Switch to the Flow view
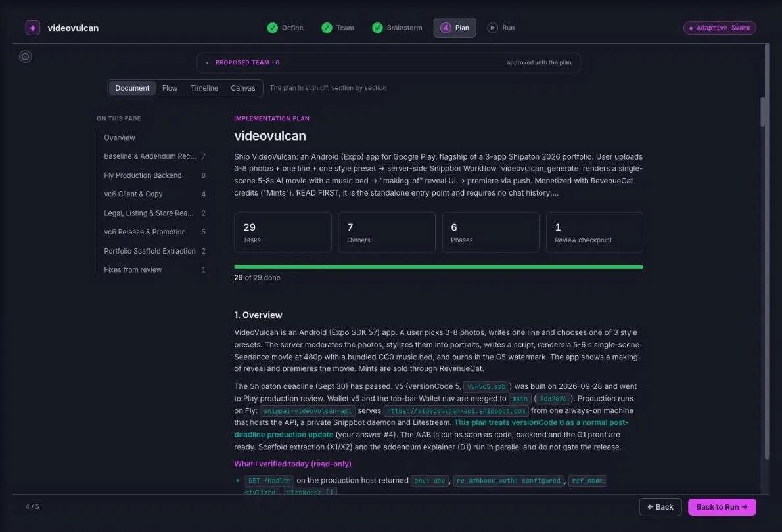 [x=170, y=88]
